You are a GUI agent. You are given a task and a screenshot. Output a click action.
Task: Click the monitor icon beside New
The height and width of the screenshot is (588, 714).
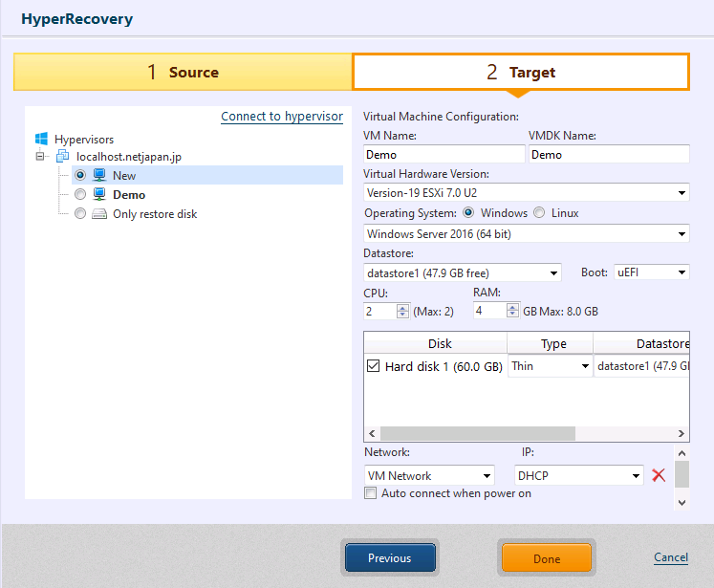click(x=99, y=176)
